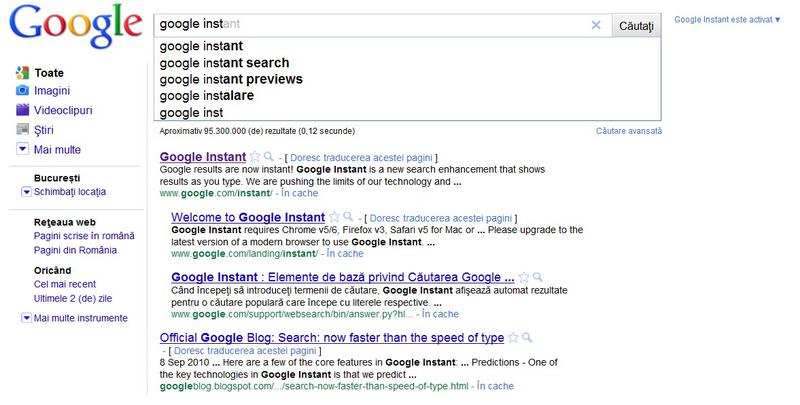The height and width of the screenshot is (405, 800).
Task: Click magnifier icon beside Official Google Blog result
Action: click(x=526, y=337)
